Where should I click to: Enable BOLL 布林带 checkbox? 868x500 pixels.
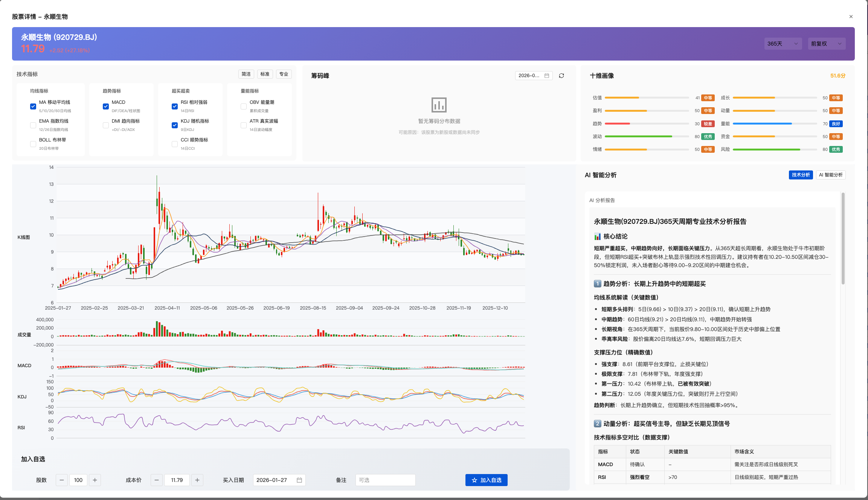(x=33, y=144)
